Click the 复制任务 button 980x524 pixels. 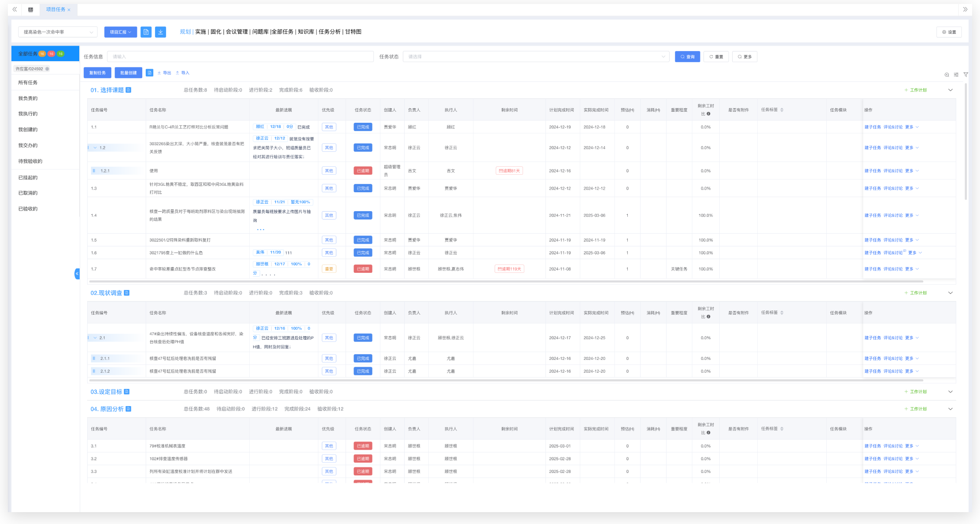click(97, 73)
